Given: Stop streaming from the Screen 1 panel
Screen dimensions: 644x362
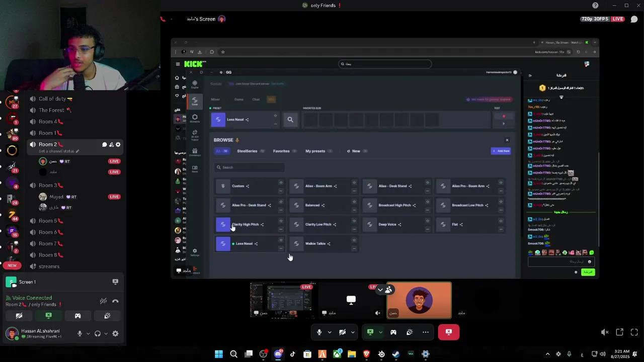Looking at the screenshot, I should coord(115,282).
